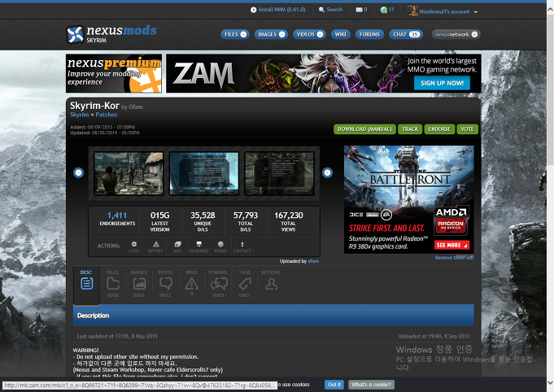Open the Perms action icon
Screen dimensions: 554x392
coord(220,244)
